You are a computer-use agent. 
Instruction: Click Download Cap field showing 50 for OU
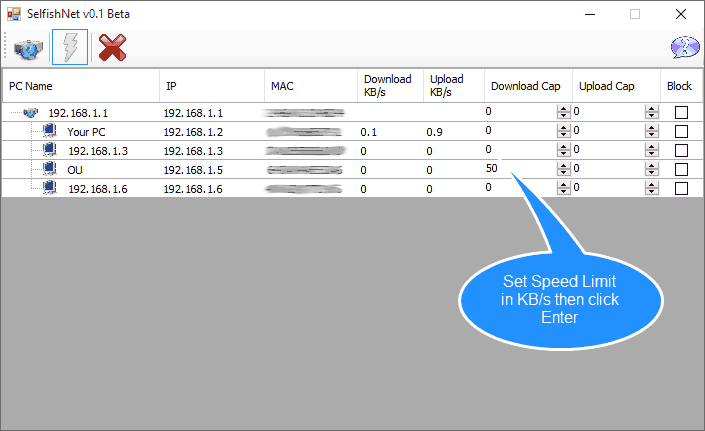click(521, 169)
